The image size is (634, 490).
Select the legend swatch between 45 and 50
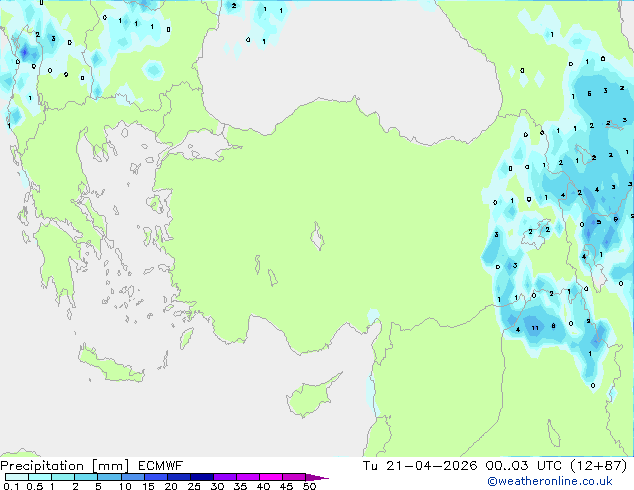(x=294, y=477)
